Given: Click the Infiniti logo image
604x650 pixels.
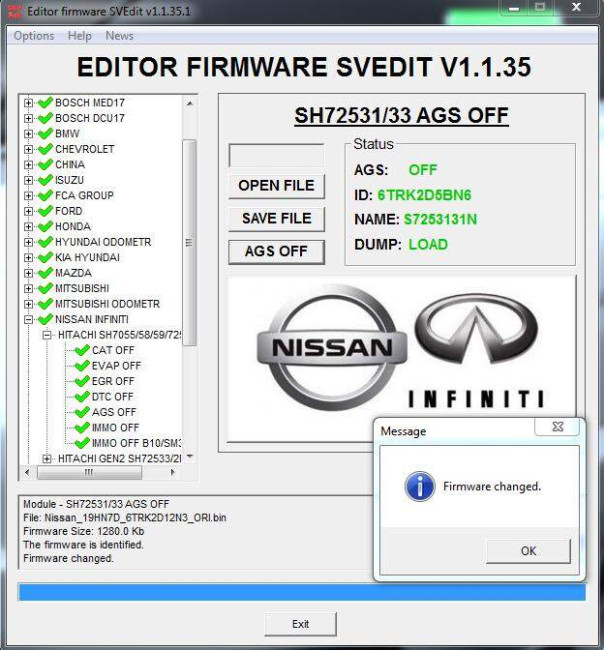Looking at the screenshot, I should click(476, 350).
